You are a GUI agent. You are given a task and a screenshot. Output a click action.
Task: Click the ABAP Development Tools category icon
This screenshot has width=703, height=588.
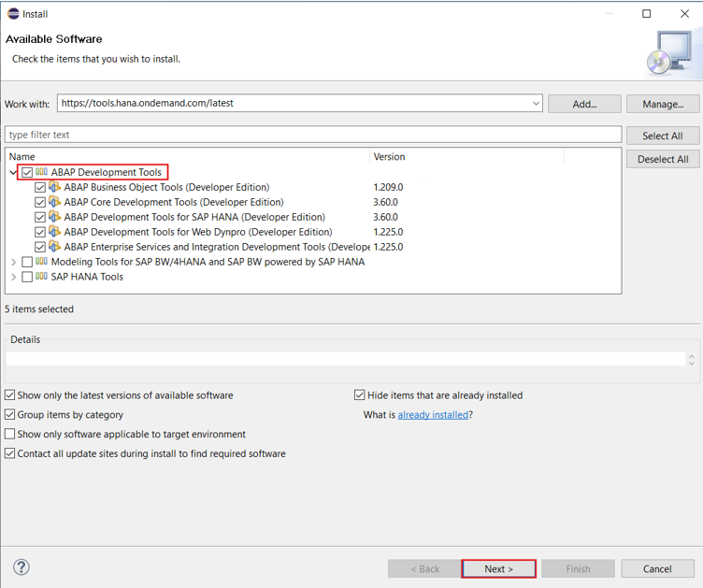pos(41,172)
